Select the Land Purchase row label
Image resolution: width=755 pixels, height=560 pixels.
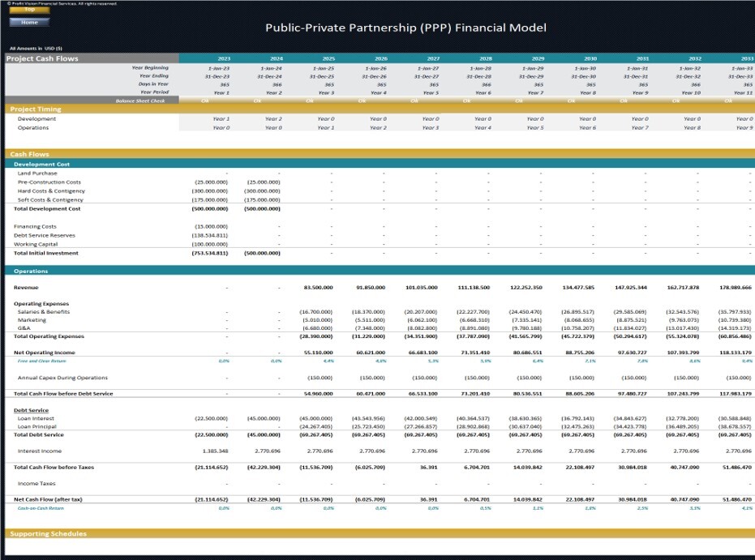pyautogui.click(x=37, y=171)
